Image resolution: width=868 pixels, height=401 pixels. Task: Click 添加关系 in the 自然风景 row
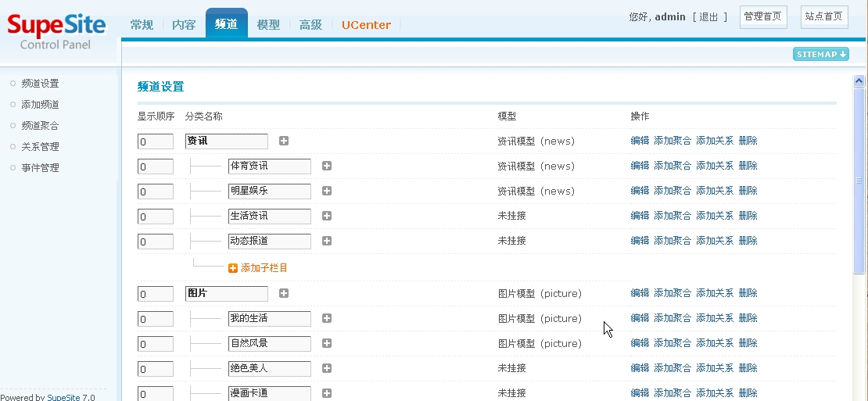(714, 342)
